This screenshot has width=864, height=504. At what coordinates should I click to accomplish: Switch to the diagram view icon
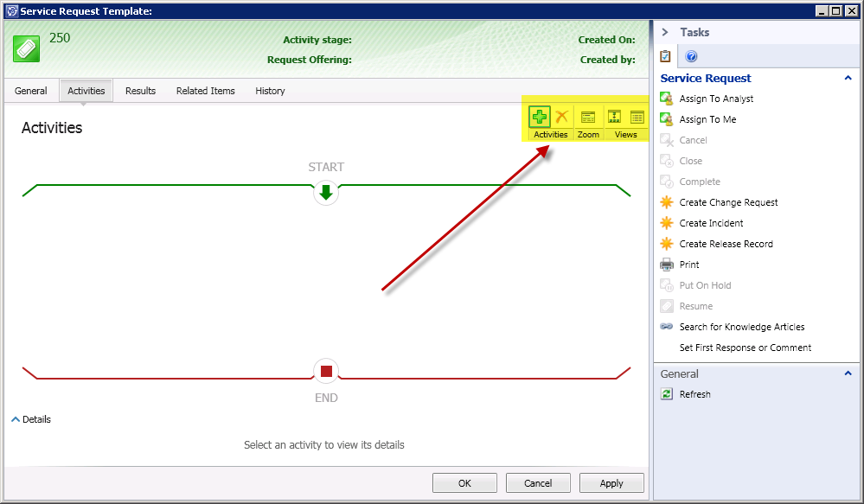(615, 117)
